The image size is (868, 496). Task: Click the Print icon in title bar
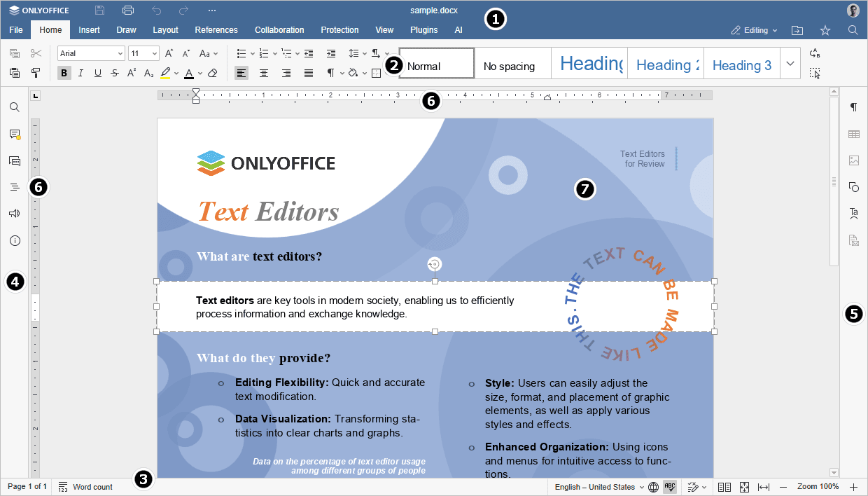128,11
